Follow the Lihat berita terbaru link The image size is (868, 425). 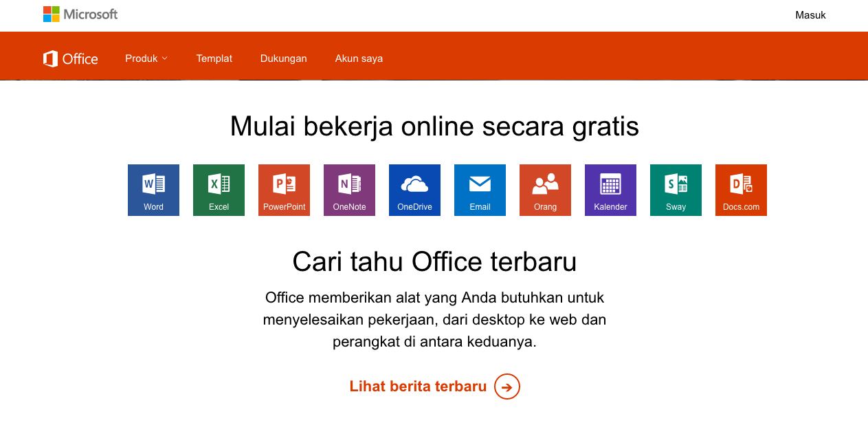click(x=418, y=386)
